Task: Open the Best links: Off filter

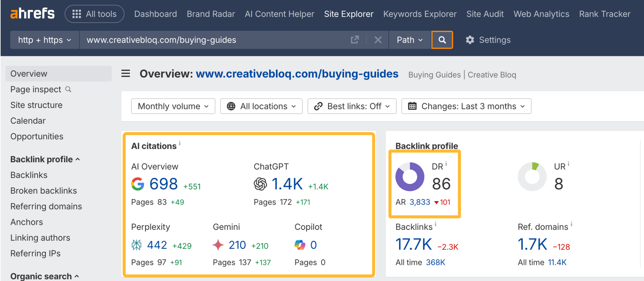Action: [352, 106]
